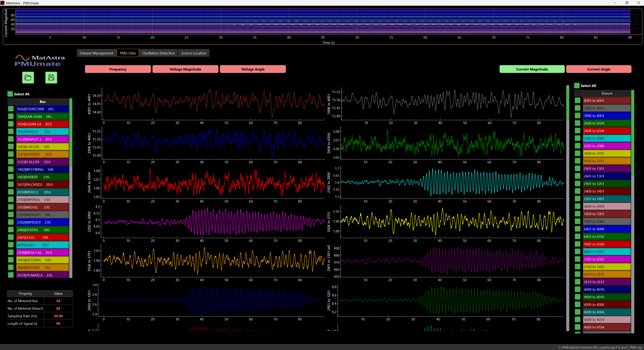Select the 2400|DEVERS 500. bus row
Image resolution: width=644 pixels, height=350 pixels.
42,230
